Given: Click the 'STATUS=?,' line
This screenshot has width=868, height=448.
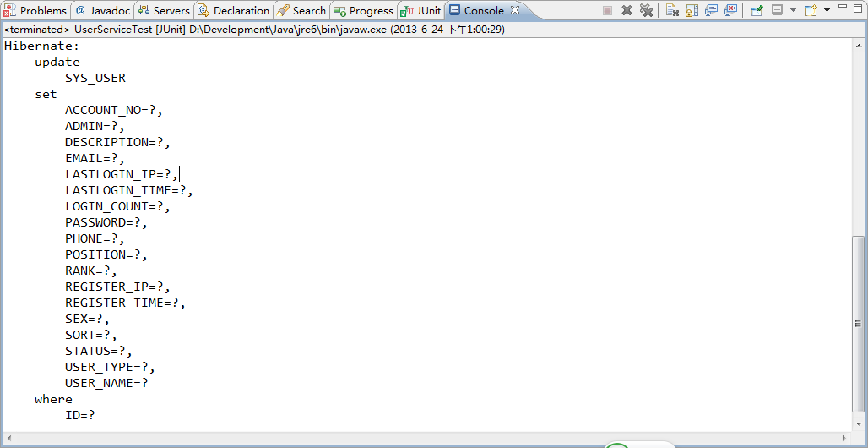Looking at the screenshot, I should tap(99, 351).
